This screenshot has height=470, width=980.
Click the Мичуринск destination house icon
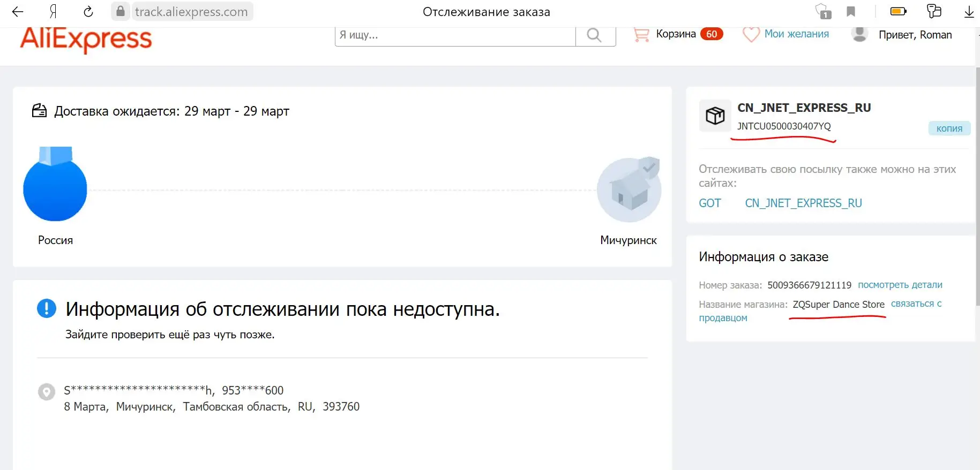[629, 189]
